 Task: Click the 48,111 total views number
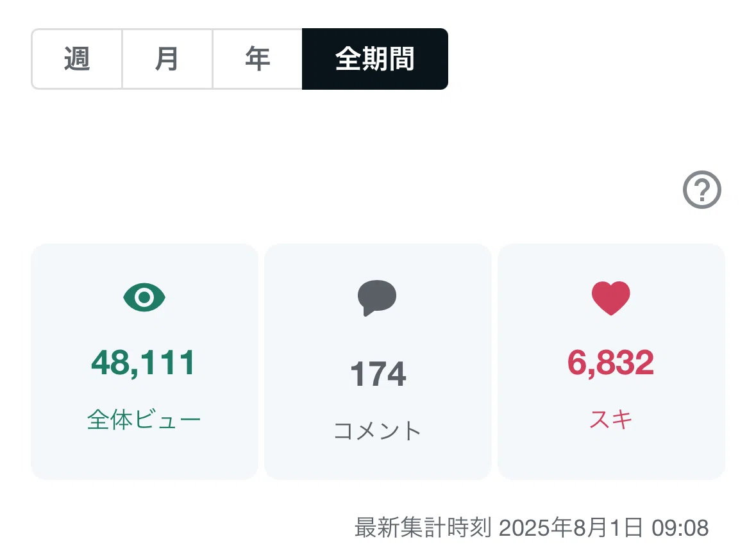coord(143,363)
